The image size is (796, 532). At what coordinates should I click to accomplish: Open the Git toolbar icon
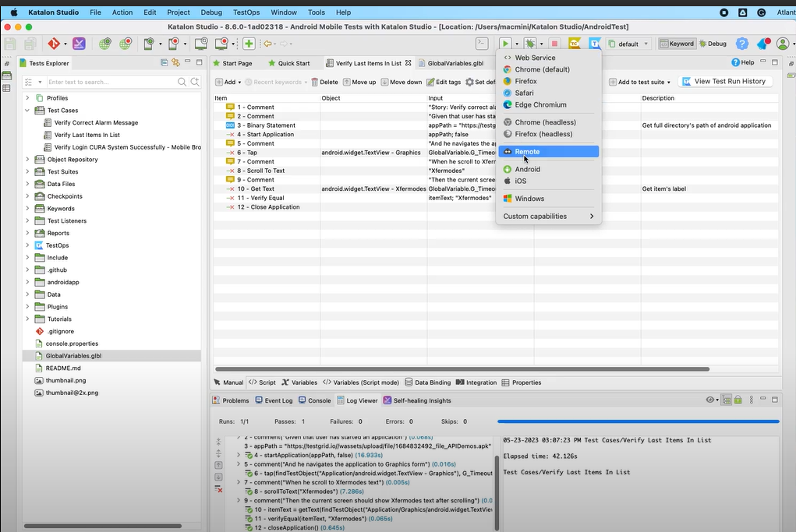tap(54, 44)
